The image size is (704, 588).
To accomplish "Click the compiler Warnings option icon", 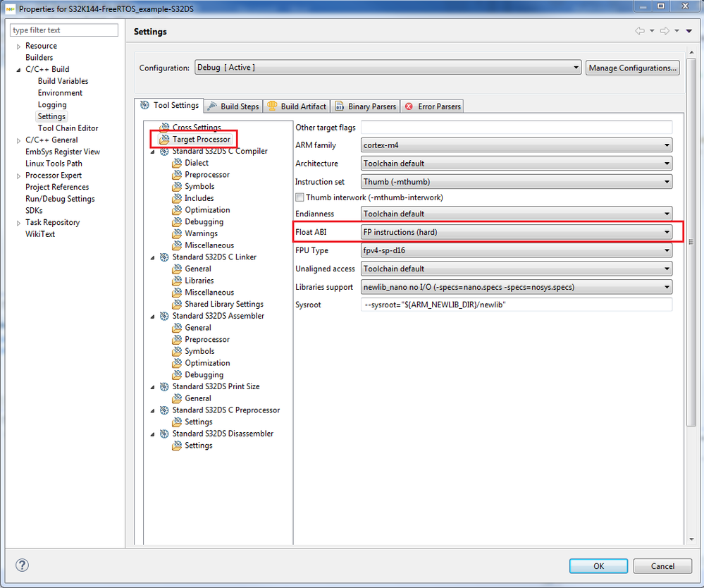I will 177,233.
